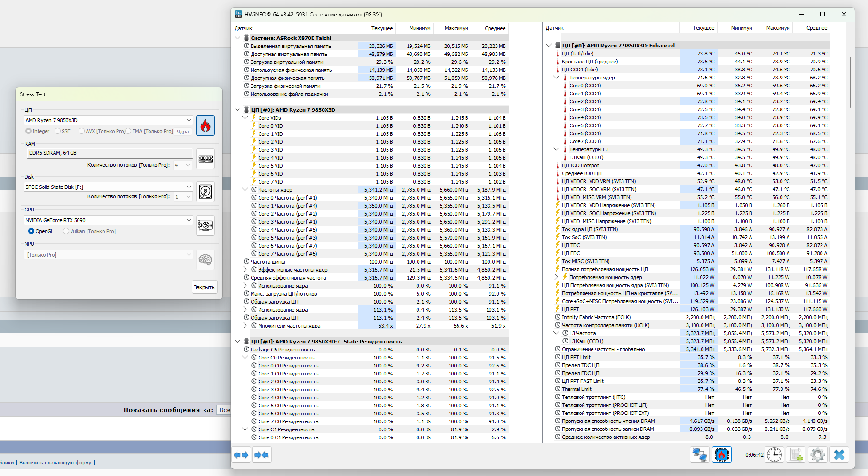Open the network remote monitoring icon in HWiNFO
Screen dimensions: 868x476
point(699,455)
